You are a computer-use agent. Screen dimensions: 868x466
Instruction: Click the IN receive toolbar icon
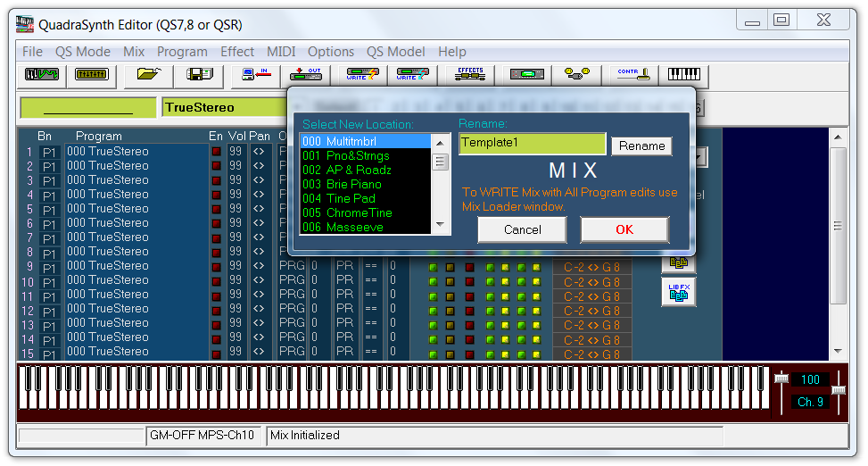256,74
